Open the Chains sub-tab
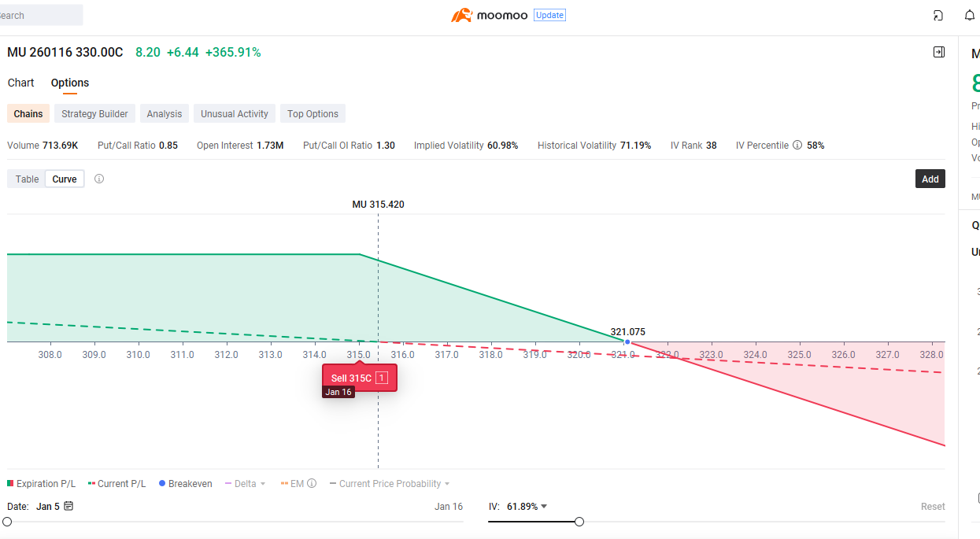Image resolution: width=980 pixels, height=539 pixels. click(28, 113)
